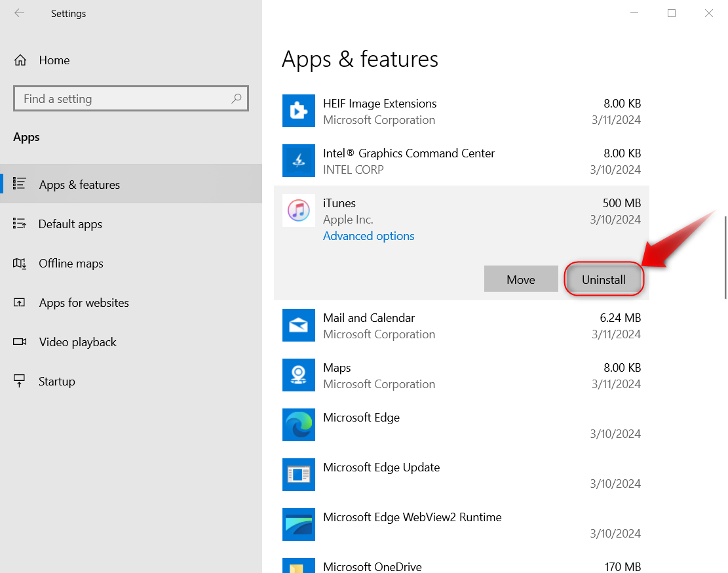
Task: Focus the Find a setting search box
Action: click(x=131, y=98)
